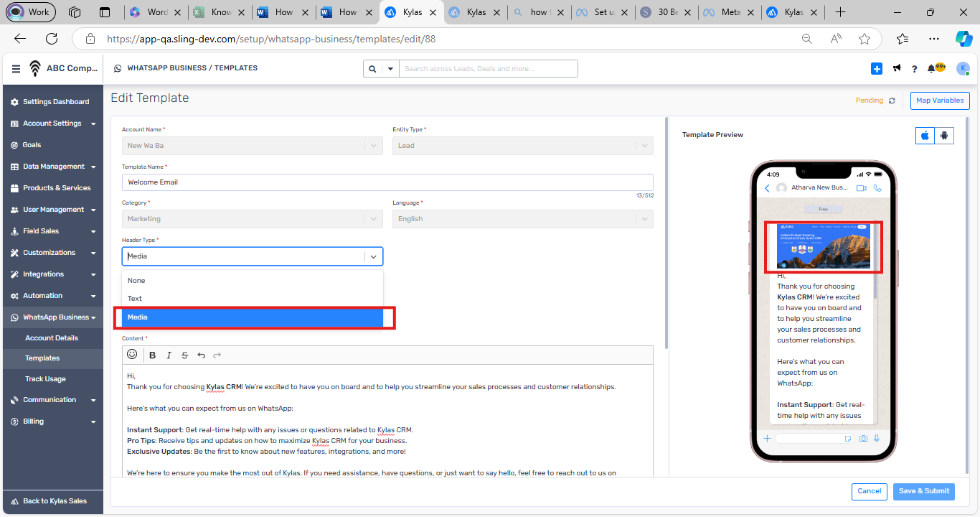The image size is (980, 517).
Task: Click the global search input field
Action: point(489,69)
